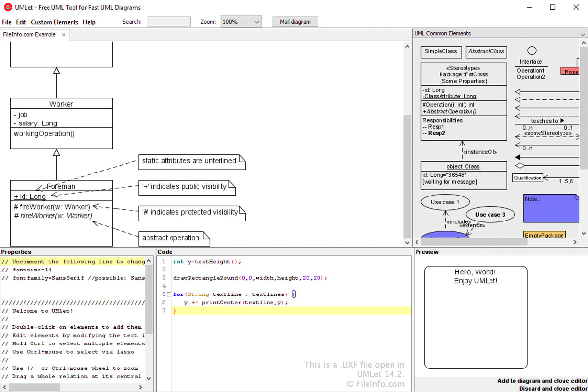Viewport: 588px width, 392px height.
Task: Open the Custom Elements menu
Action: coord(54,22)
